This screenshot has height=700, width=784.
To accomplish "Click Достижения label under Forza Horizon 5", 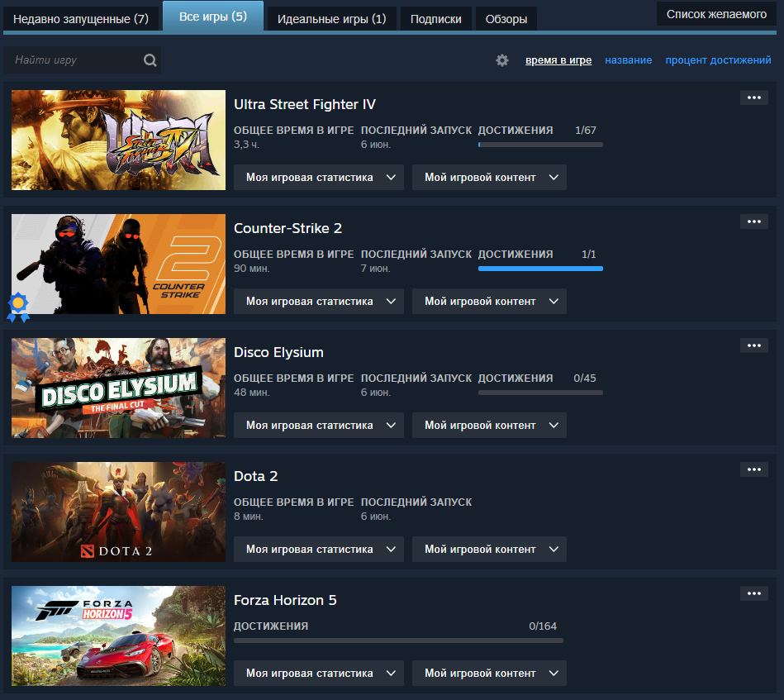I will pyautogui.click(x=271, y=626).
